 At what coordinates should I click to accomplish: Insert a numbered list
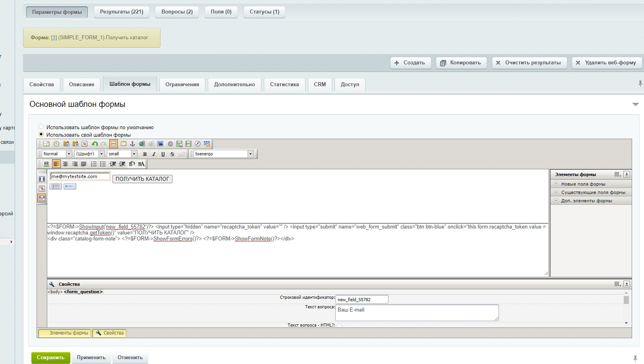click(x=94, y=164)
